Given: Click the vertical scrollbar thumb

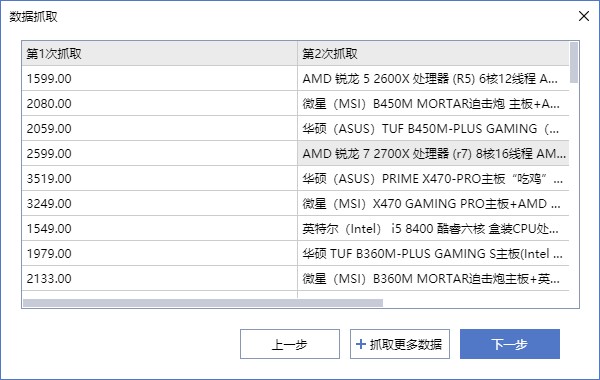Looking at the screenshot, I should [x=574, y=62].
